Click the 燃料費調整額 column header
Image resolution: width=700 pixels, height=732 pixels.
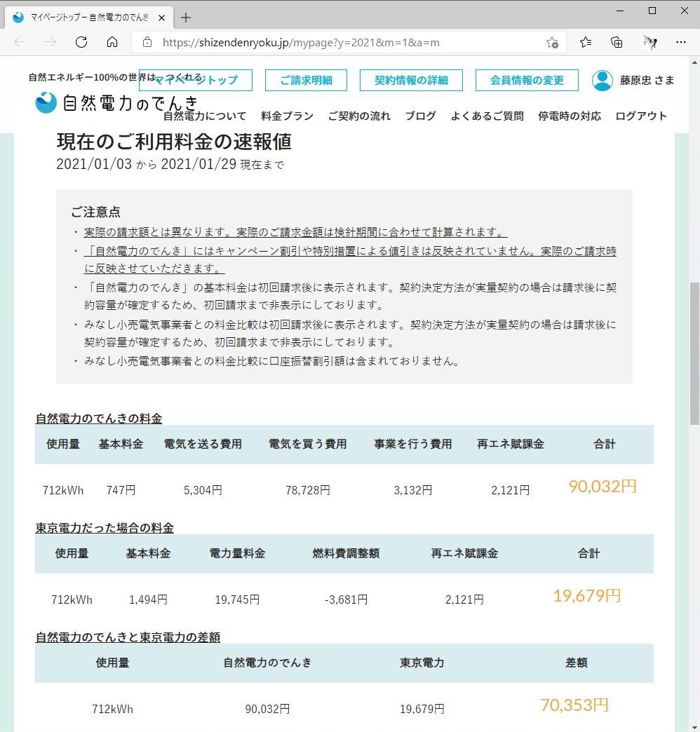coord(346,554)
